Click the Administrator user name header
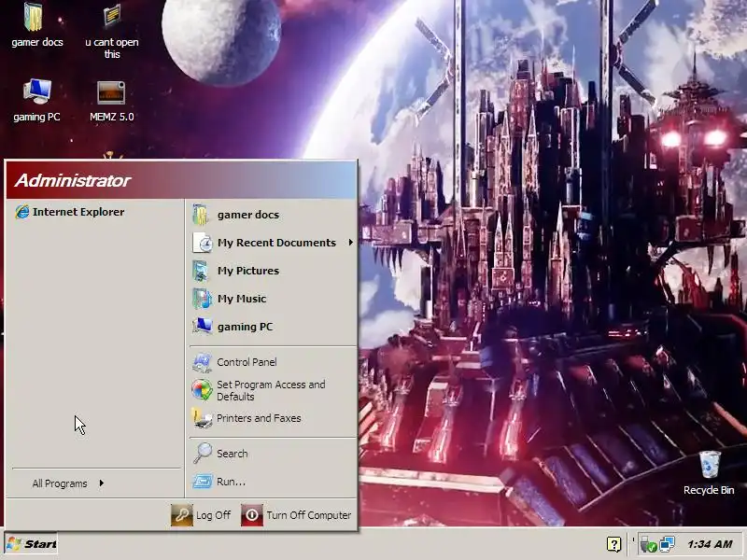This screenshot has width=747, height=560. click(x=73, y=180)
